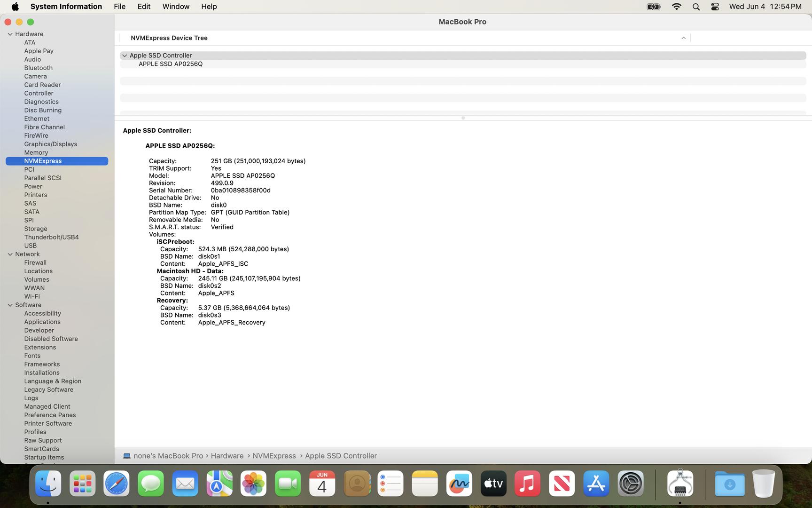Collapse the Software sidebar group
The width and height of the screenshot is (812, 508).
click(x=10, y=305)
